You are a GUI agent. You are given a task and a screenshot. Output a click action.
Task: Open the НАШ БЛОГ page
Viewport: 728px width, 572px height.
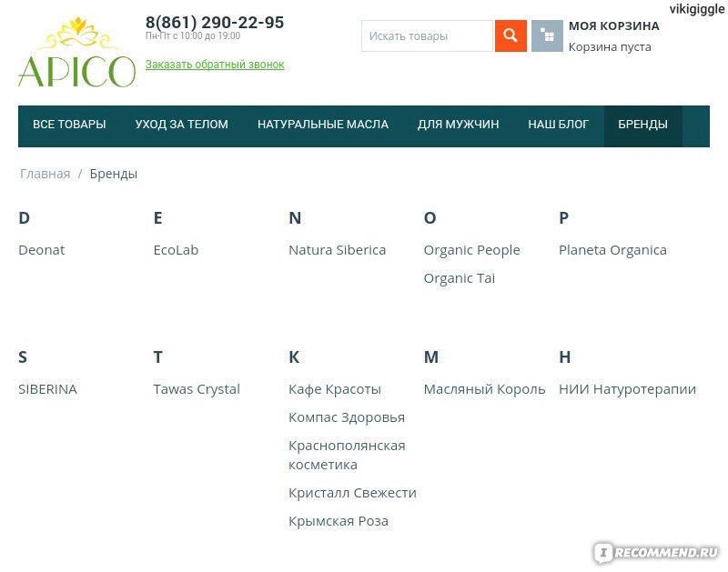(558, 125)
